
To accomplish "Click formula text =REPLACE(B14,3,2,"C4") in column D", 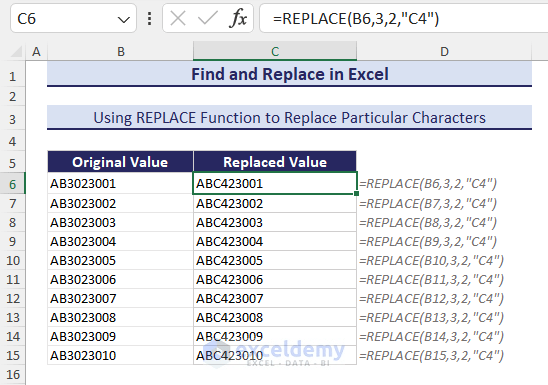I will click(x=432, y=337).
